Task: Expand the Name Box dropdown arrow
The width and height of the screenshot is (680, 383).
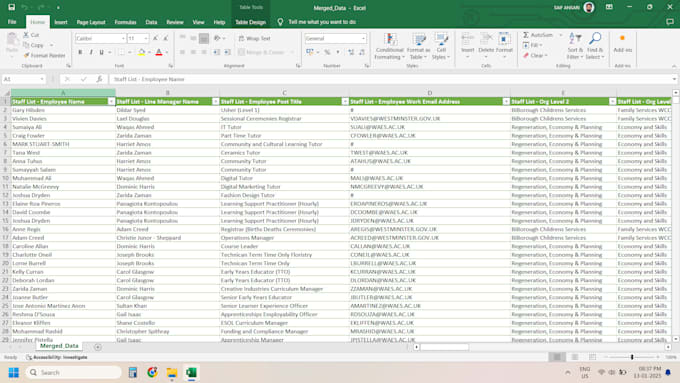Action: tap(42, 79)
